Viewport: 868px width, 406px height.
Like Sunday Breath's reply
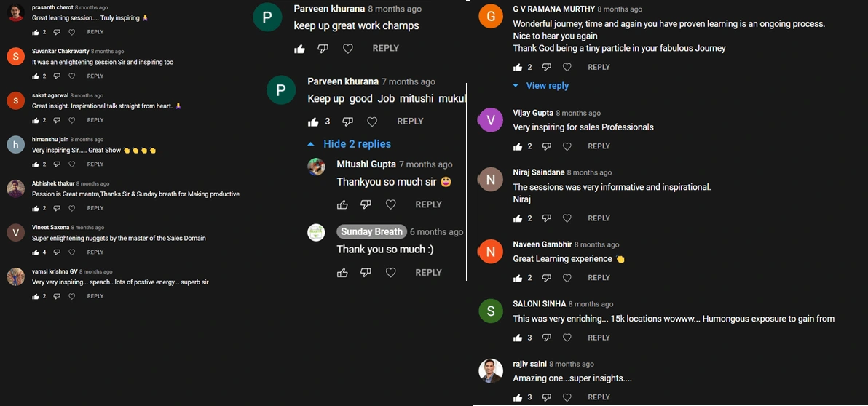[342, 273]
